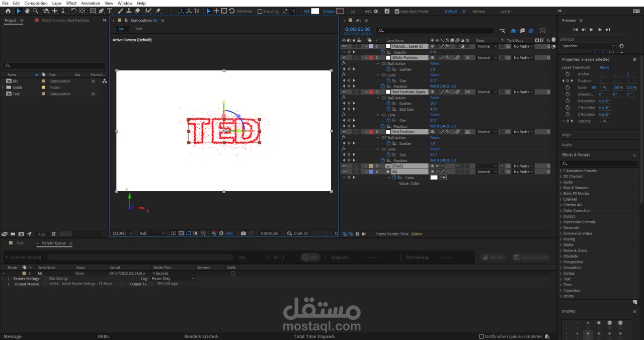Expand the [Text] layer properties
Viewport: 644px width, 340px height.
[x=366, y=166]
